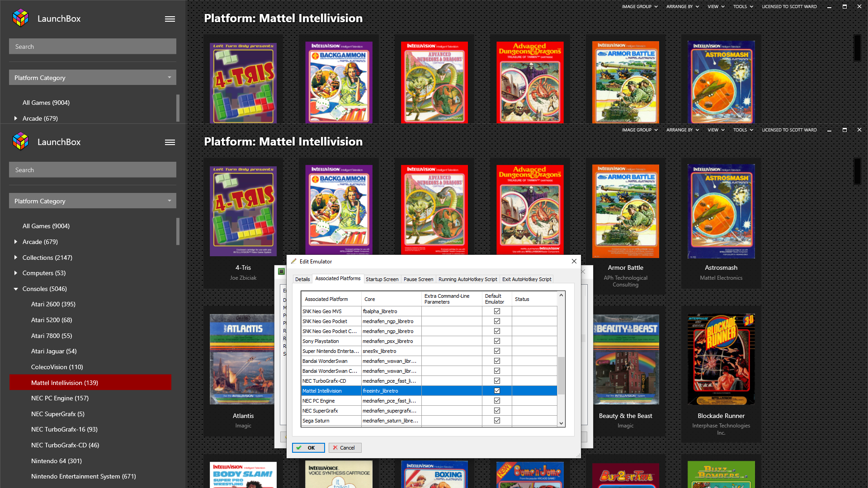Screen dimensions: 868x488
Task: Open the 4-Tris box art in lower window
Action: 243,211
